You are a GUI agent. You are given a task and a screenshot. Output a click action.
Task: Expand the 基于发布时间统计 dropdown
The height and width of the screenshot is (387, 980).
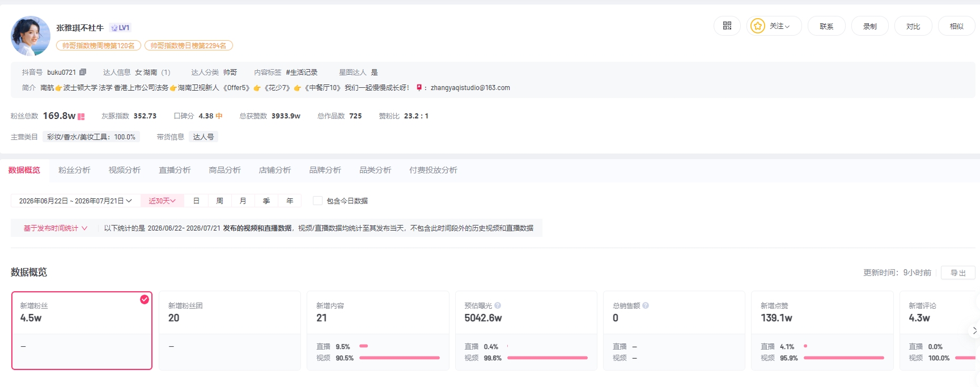pos(56,228)
